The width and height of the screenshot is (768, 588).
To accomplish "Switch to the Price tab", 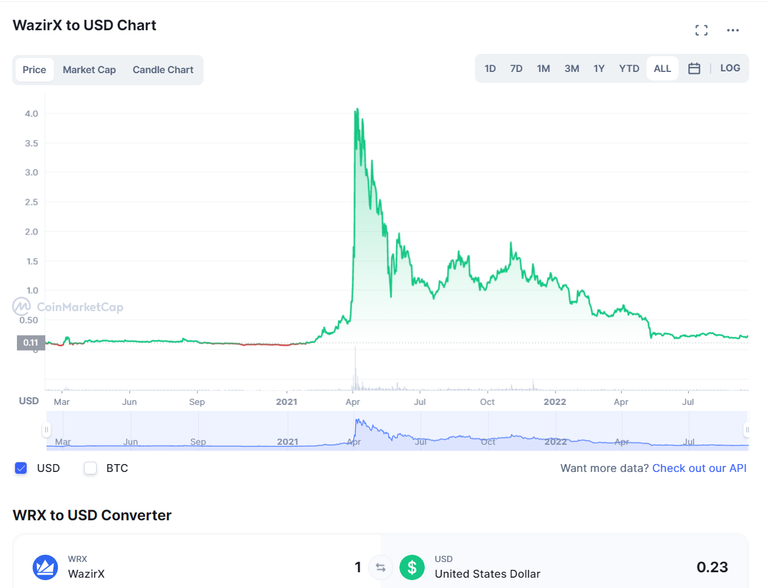I will click(x=34, y=70).
